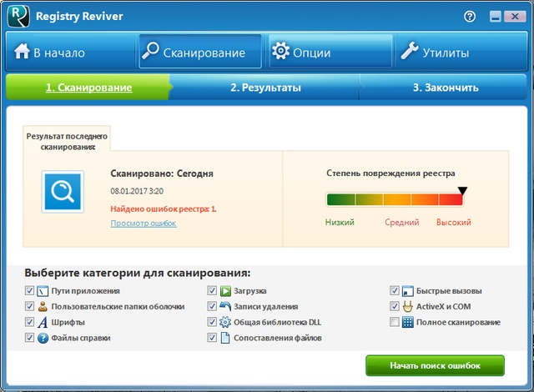
Task: Click the Полное сканирование grid icon
Action: coord(408,322)
